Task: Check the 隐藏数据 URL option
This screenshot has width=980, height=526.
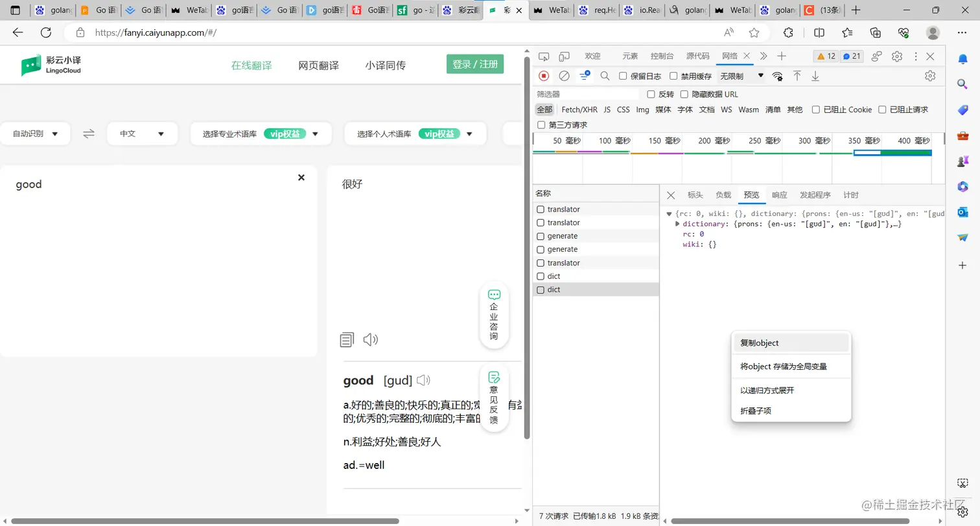Action: tap(685, 94)
